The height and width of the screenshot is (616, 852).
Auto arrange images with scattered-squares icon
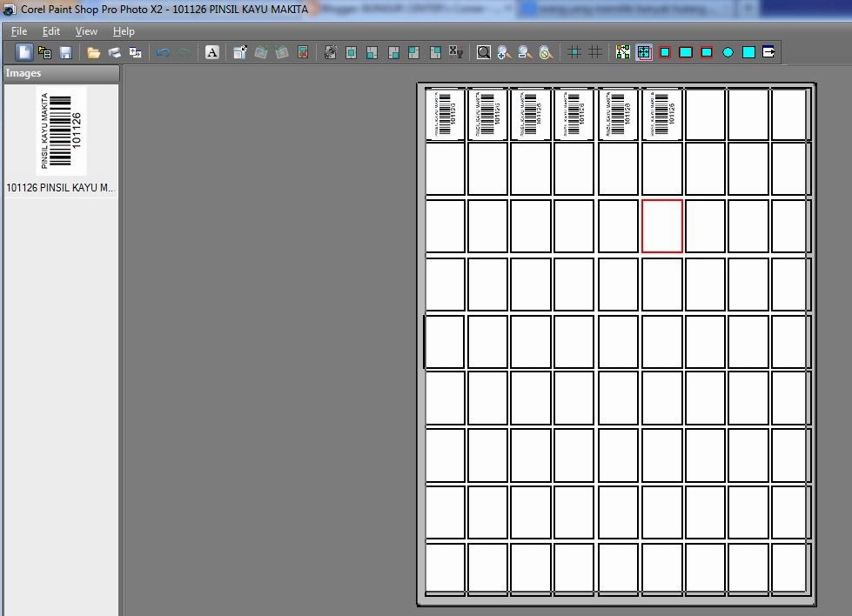331,52
